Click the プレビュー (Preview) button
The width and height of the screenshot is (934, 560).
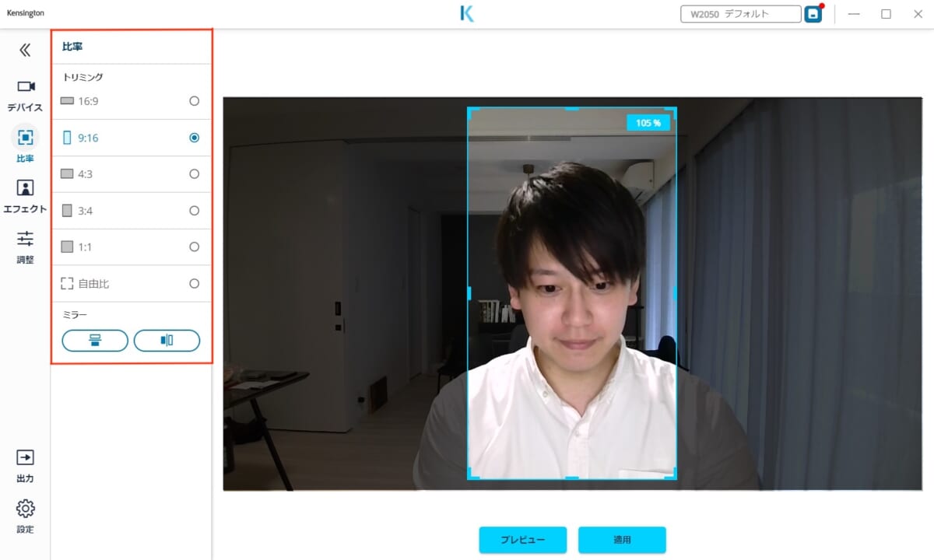coord(523,540)
